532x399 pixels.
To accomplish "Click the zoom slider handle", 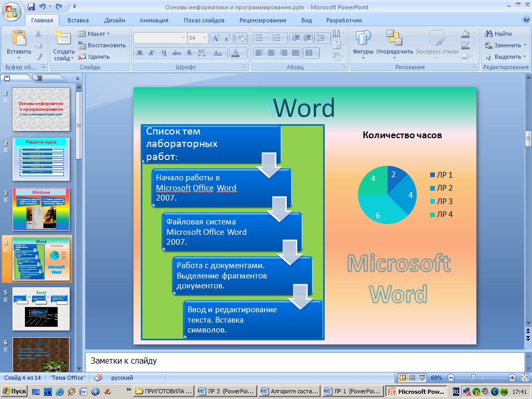I will click(474, 377).
